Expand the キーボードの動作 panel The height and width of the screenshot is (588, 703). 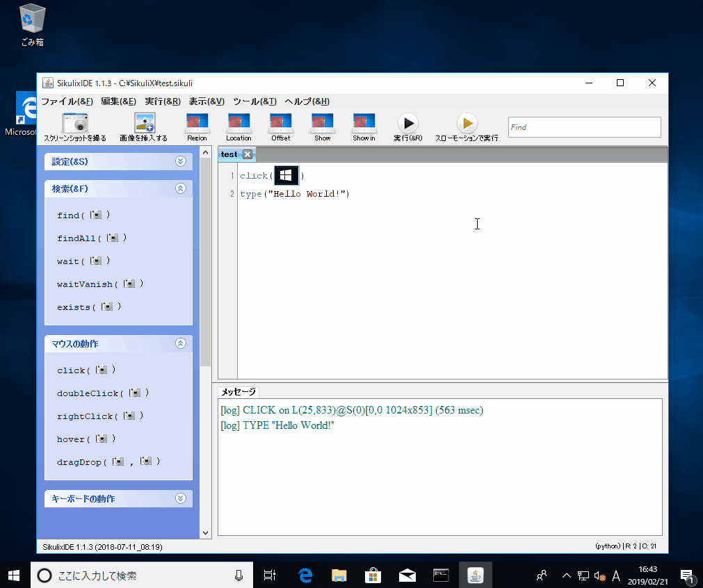(x=180, y=498)
